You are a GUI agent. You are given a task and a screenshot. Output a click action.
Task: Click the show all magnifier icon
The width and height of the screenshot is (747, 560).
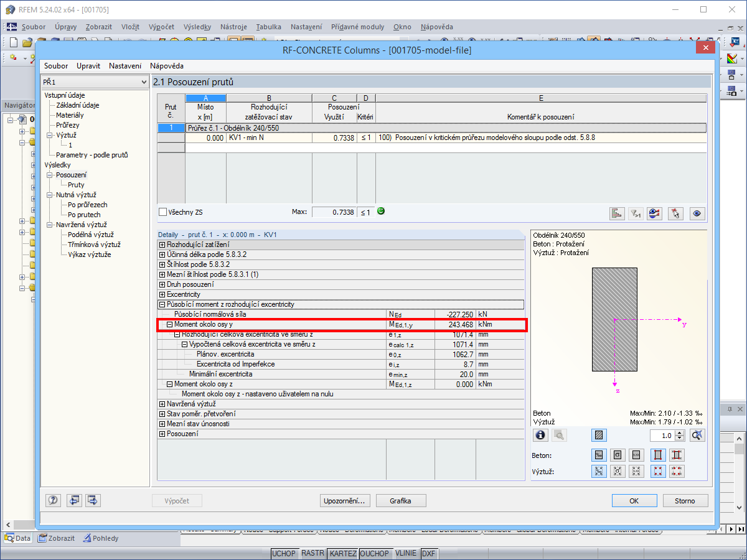tap(697, 435)
